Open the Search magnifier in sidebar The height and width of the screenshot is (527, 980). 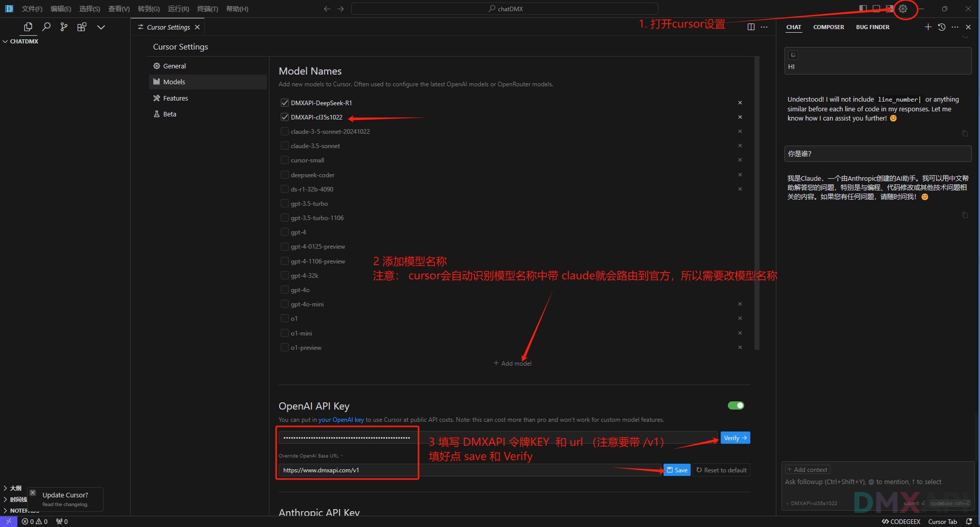tap(46, 27)
